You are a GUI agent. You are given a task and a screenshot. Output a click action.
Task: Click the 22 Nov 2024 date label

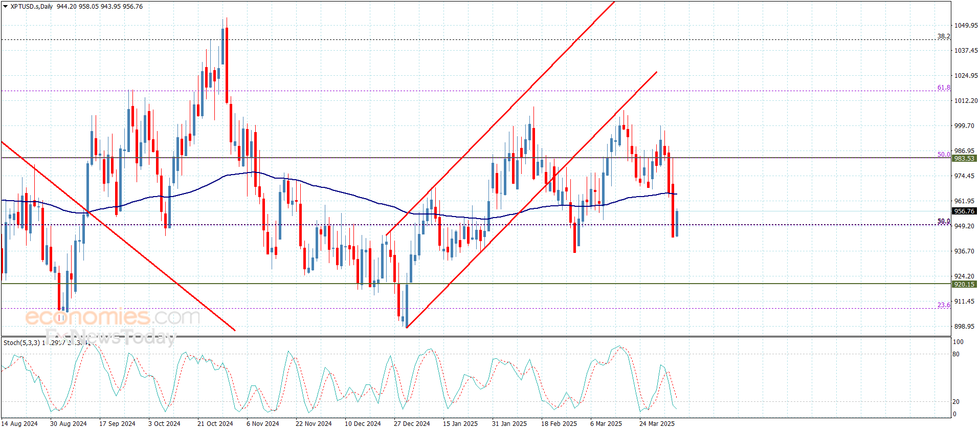click(314, 423)
